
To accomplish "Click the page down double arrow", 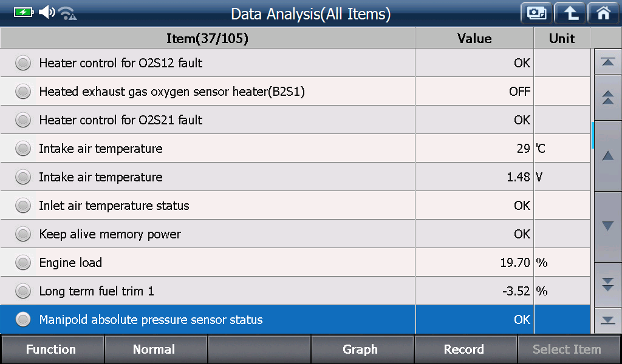I will pos(607,285).
